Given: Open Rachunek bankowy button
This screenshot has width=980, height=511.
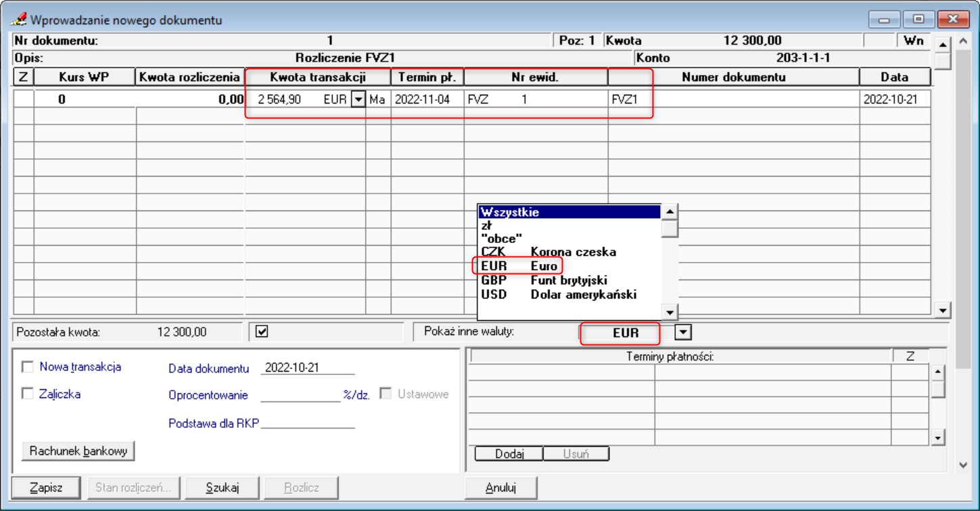Looking at the screenshot, I should pyautogui.click(x=78, y=451).
